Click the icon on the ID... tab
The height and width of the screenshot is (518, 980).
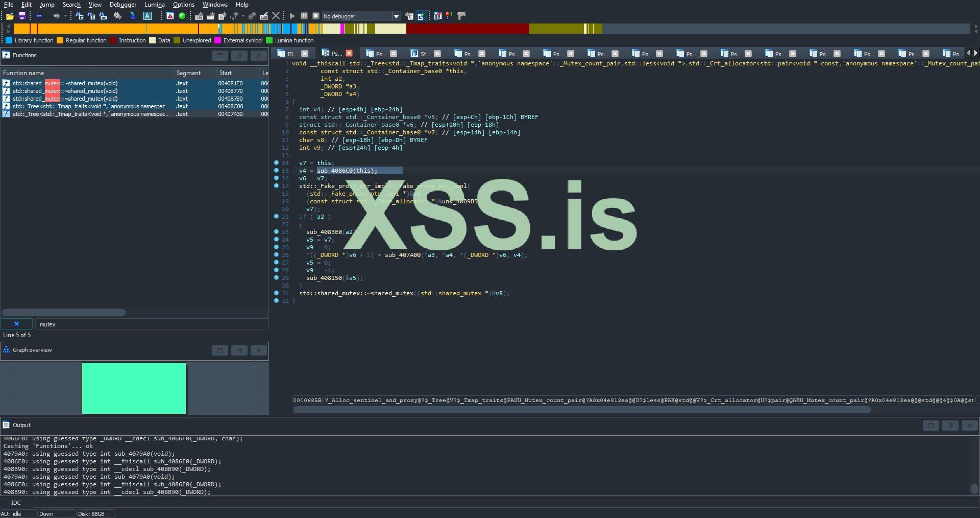[x=281, y=54]
